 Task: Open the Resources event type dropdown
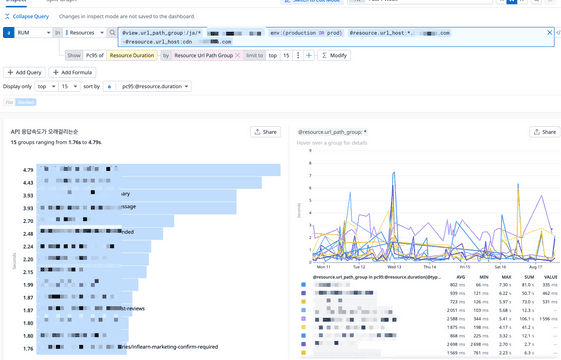(85, 33)
